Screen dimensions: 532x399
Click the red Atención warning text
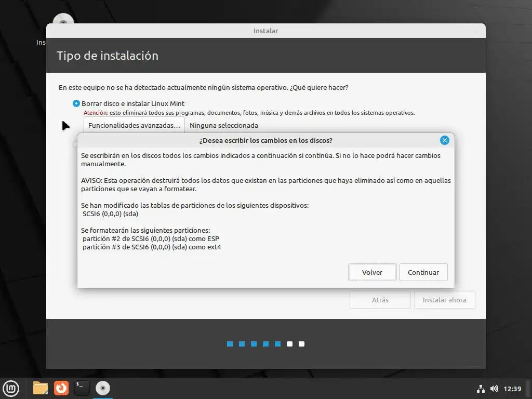[x=96, y=113]
